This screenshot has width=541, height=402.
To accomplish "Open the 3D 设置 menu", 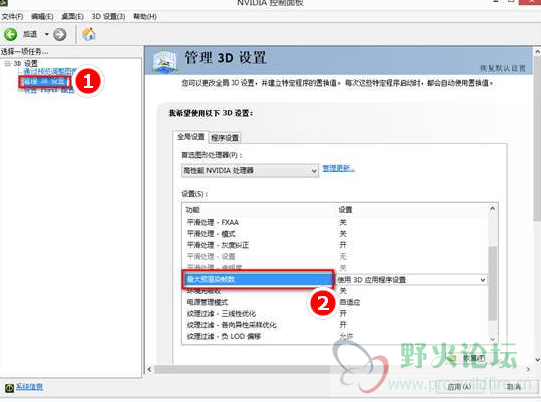I will point(108,16).
